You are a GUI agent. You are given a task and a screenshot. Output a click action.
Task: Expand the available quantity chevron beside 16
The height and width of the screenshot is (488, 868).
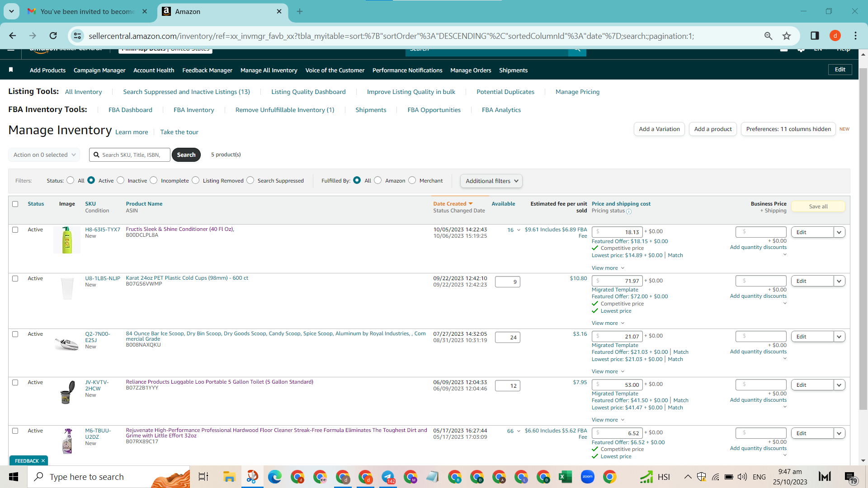(519, 230)
